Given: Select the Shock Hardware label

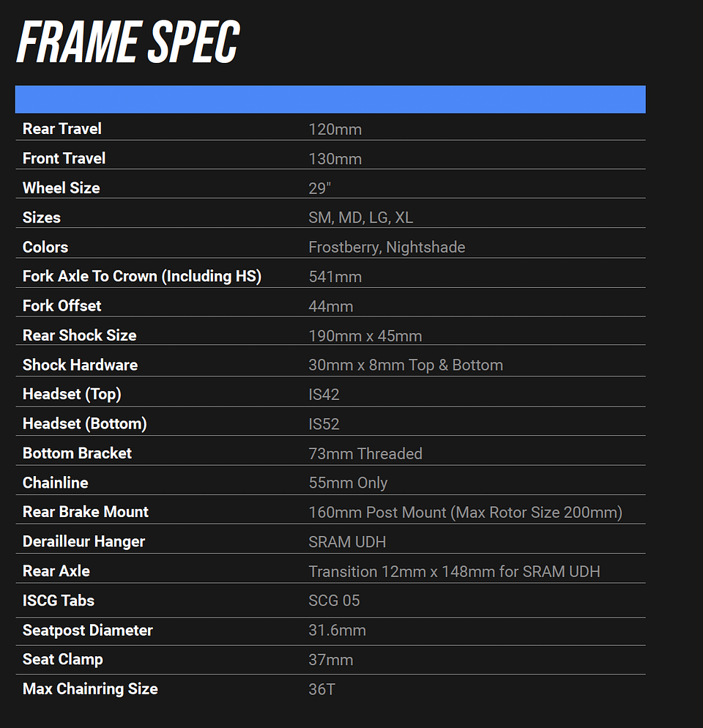Looking at the screenshot, I should pyautogui.click(x=80, y=365).
